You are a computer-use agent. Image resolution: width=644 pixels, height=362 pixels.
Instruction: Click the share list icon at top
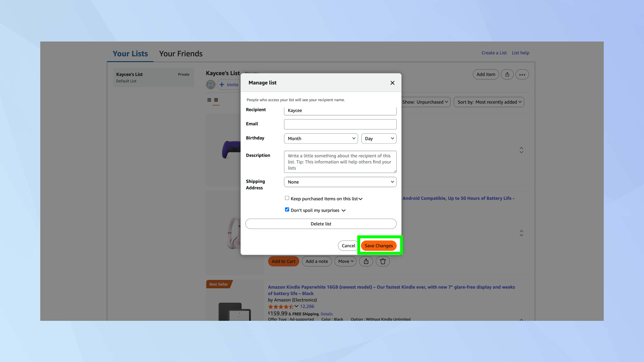(x=507, y=75)
